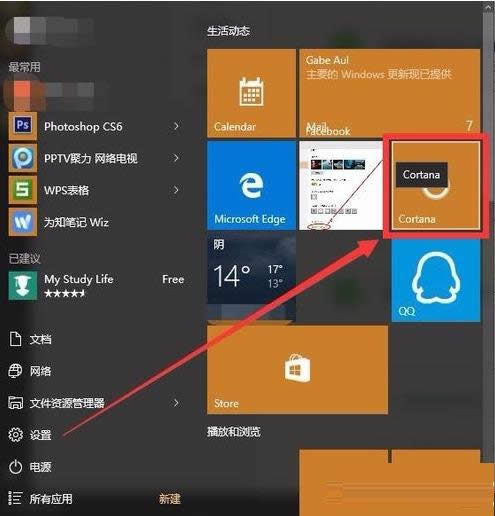
Task: Expand the 文件资源管理器 submenu arrow
Action: (176, 403)
